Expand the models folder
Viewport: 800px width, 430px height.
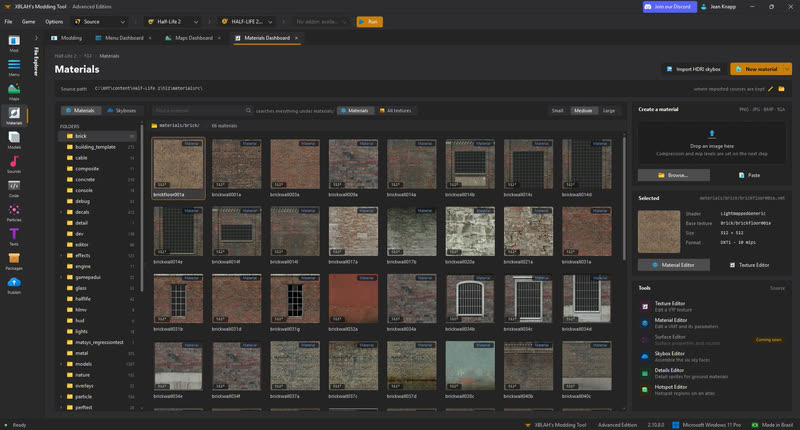(61, 364)
